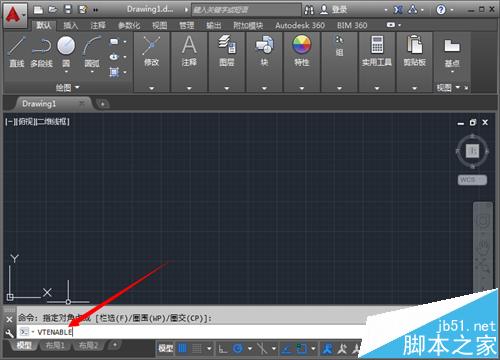Screen dimensions: 500x360
Task: Click the keyword search box in title bar
Action: 246,10
